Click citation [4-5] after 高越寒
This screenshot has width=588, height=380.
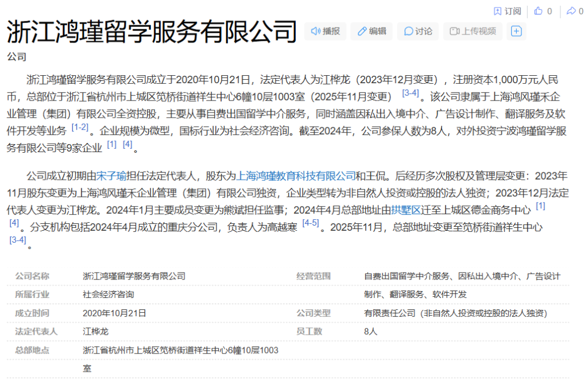(311, 223)
